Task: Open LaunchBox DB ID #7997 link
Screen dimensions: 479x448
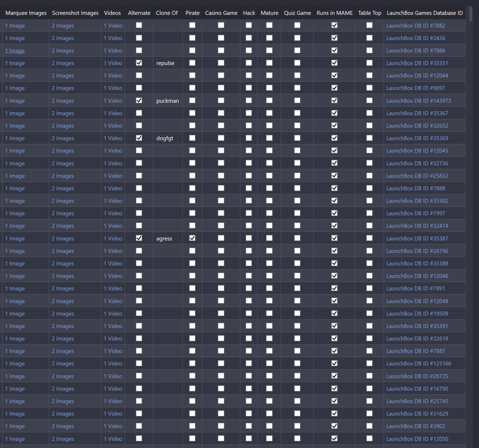Action: [416, 213]
